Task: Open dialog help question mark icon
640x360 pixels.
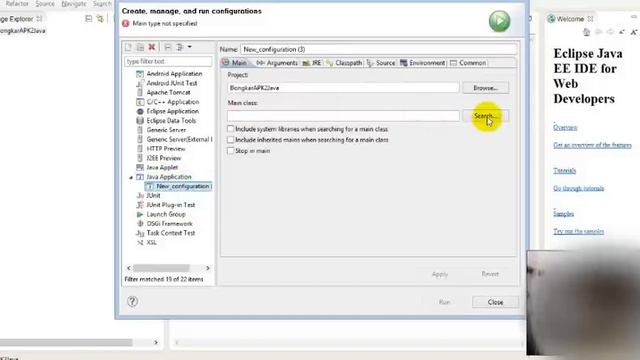Action: pos(132,302)
